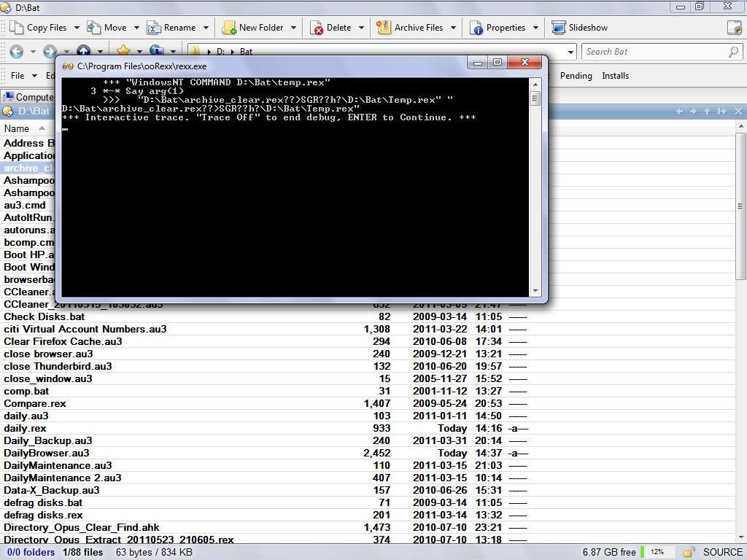Sort by the Name column header

[x=17, y=128]
